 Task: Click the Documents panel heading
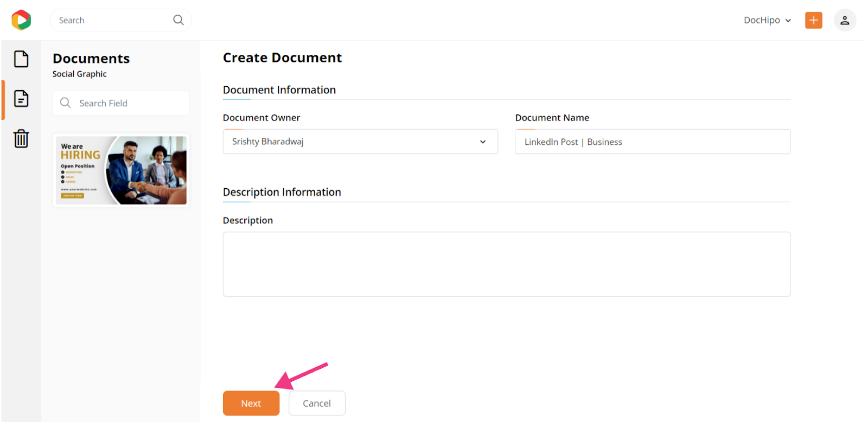(x=91, y=59)
